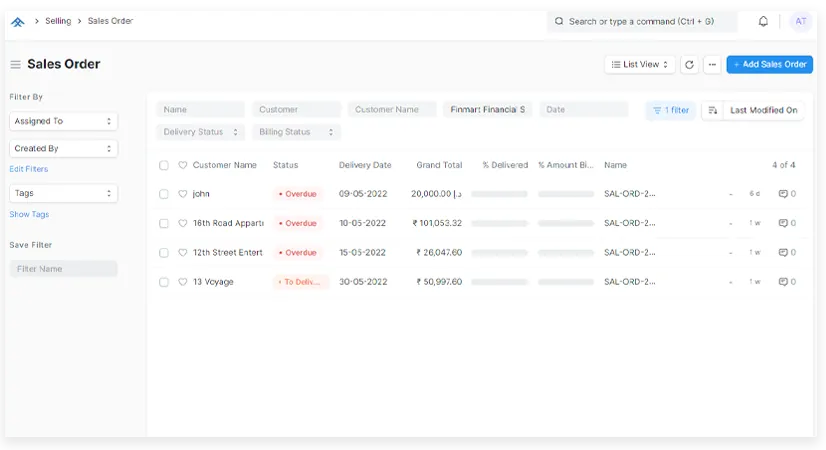Screen dimensions: 826x450
Task: Expand the Assigned To dropdown
Action: [x=63, y=121]
